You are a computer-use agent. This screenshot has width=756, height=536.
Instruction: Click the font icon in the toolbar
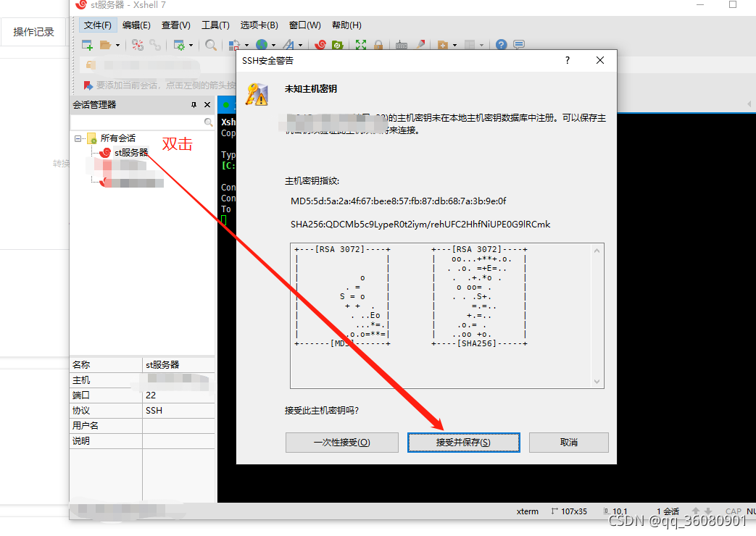tap(288, 45)
